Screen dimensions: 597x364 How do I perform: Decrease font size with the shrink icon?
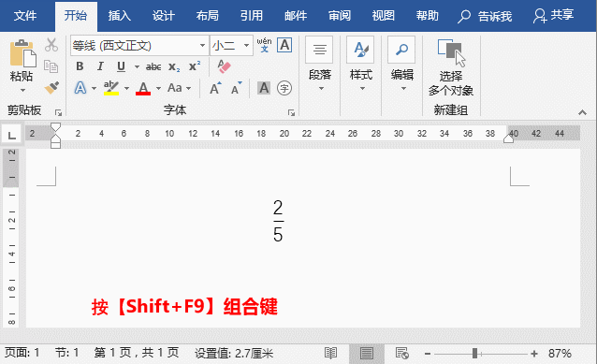point(237,88)
